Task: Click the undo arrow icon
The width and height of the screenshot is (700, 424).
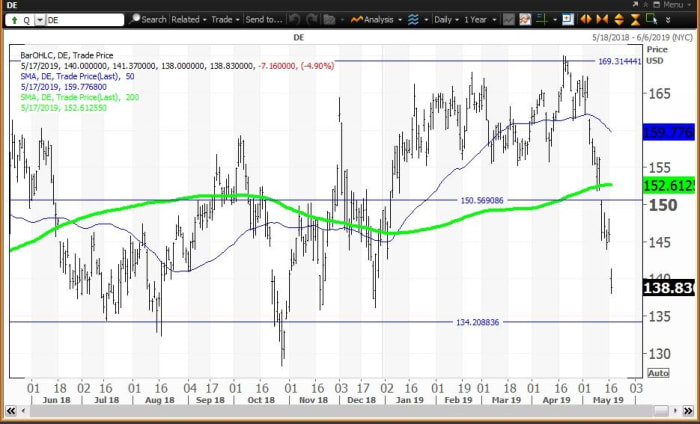Action: tap(293, 19)
